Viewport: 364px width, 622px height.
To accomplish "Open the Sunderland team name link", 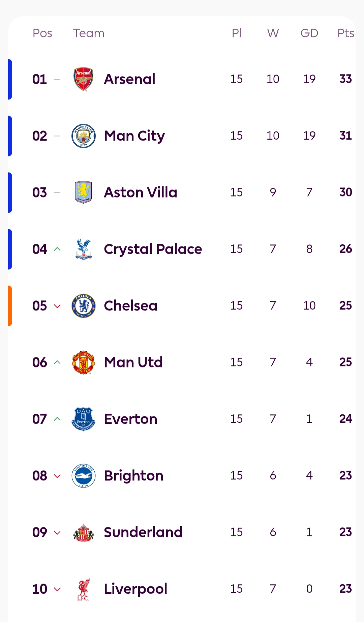I will (143, 532).
